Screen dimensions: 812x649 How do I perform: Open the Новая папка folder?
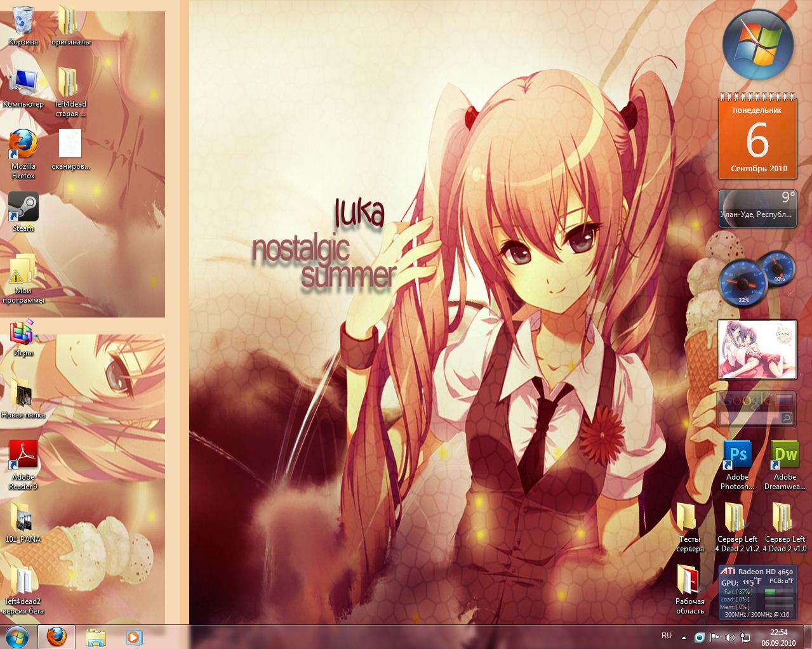pos(23,398)
